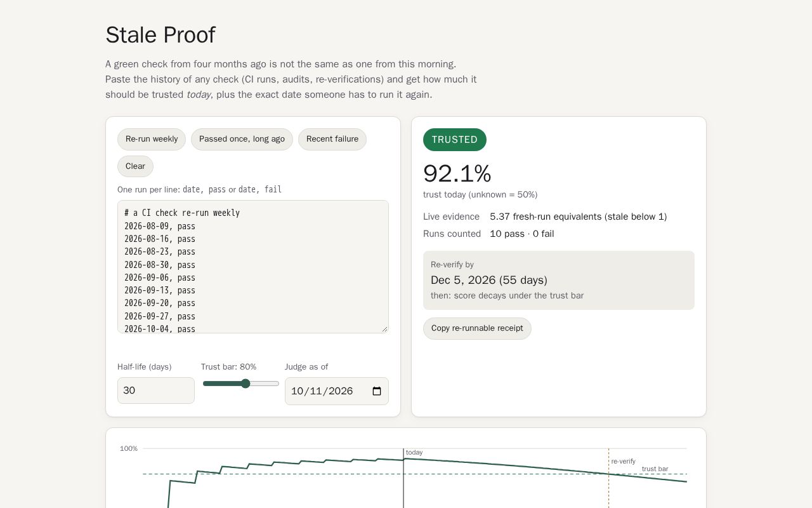
Task: Click the Trust bar: 80% label
Action: (x=229, y=367)
